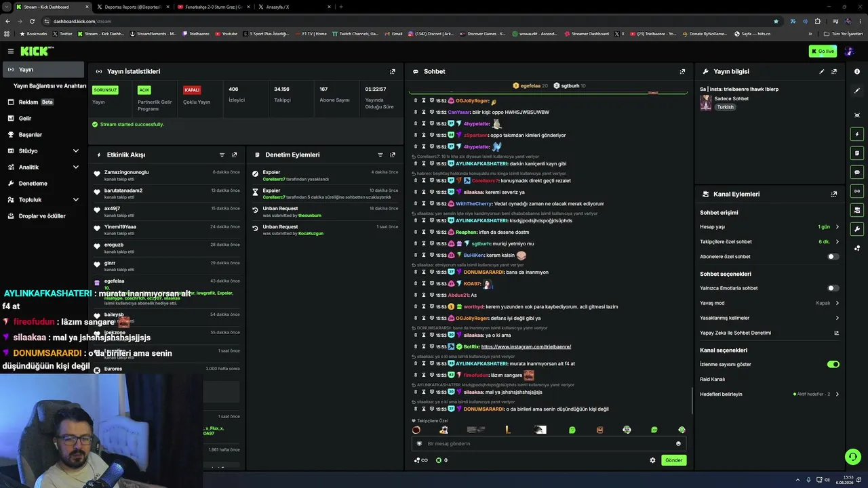Open the Reklam Beta page
Screen dimensions: 868x488
(x=43, y=102)
